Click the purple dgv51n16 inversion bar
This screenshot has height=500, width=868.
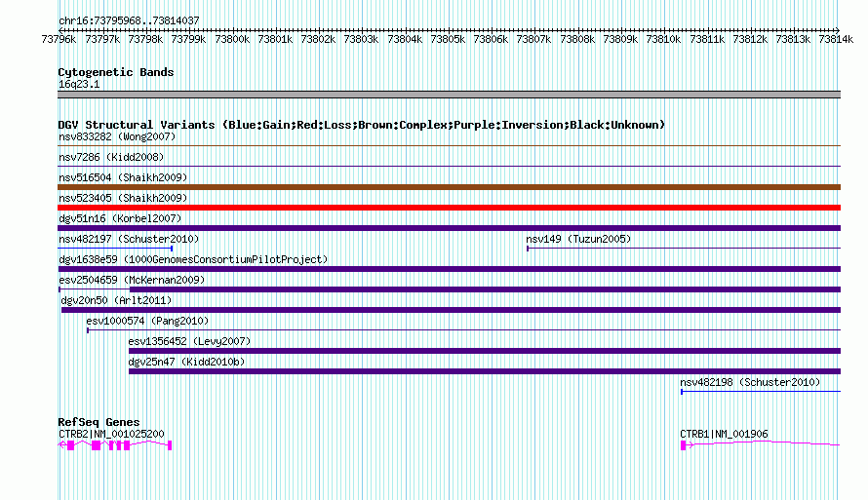coord(449,228)
